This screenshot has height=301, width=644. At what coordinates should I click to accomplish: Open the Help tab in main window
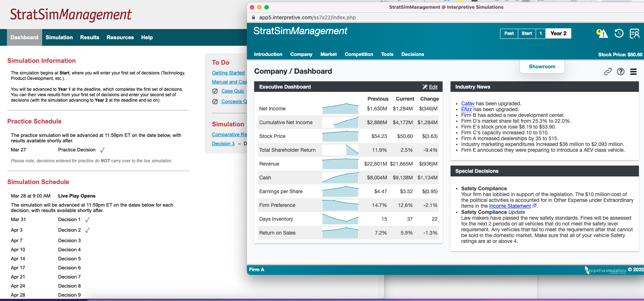(147, 37)
